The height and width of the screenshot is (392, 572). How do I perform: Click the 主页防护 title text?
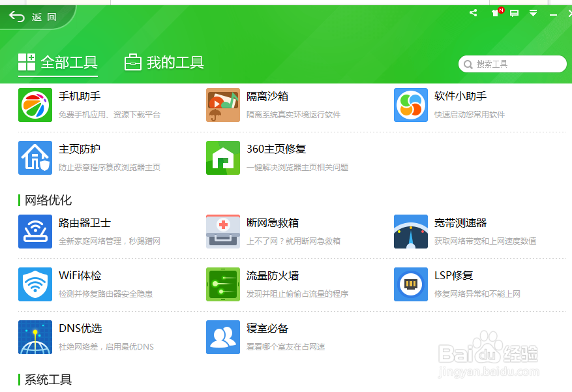click(x=80, y=149)
